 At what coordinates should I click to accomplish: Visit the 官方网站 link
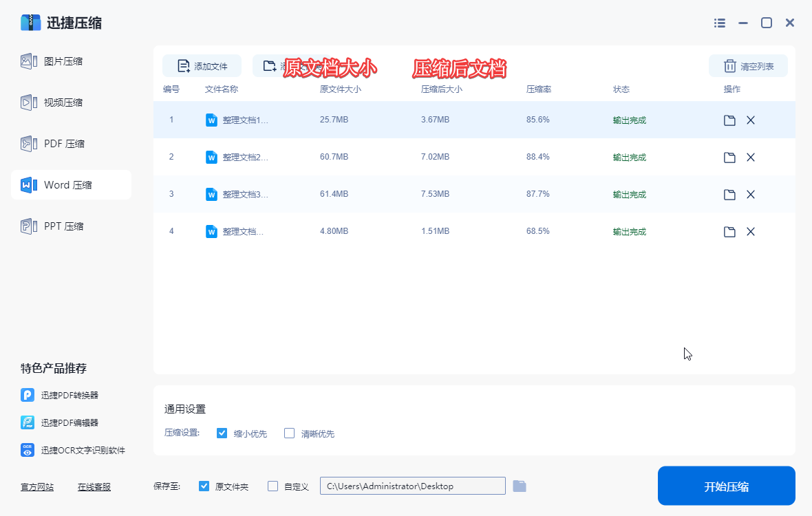[x=37, y=487]
